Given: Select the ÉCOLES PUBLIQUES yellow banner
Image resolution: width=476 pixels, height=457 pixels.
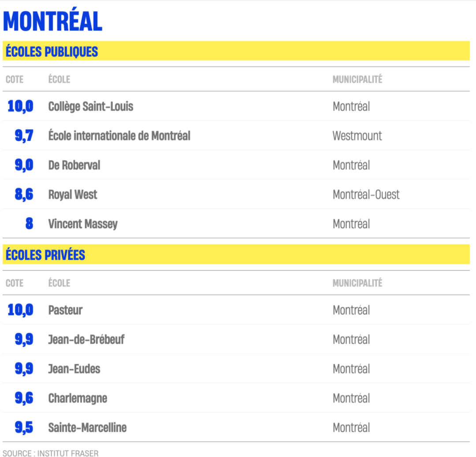Looking at the screenshot, I should pyautogui.click(x=236, y=51).
